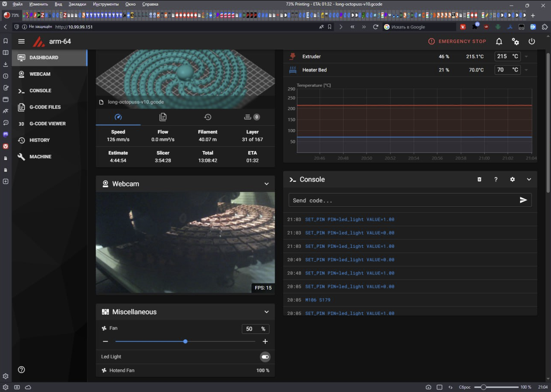
Task: Open console help question mark icon
Action: coord(496,179)
